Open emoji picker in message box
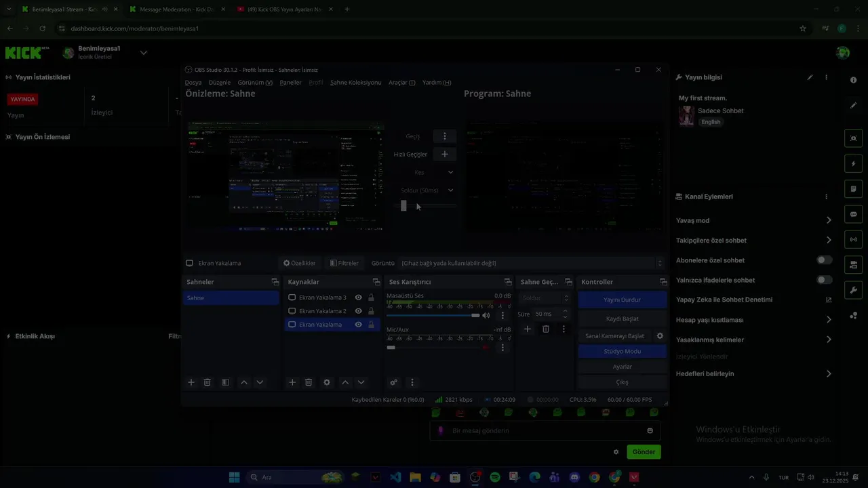 pyautogui.click(x=650, y=430)
